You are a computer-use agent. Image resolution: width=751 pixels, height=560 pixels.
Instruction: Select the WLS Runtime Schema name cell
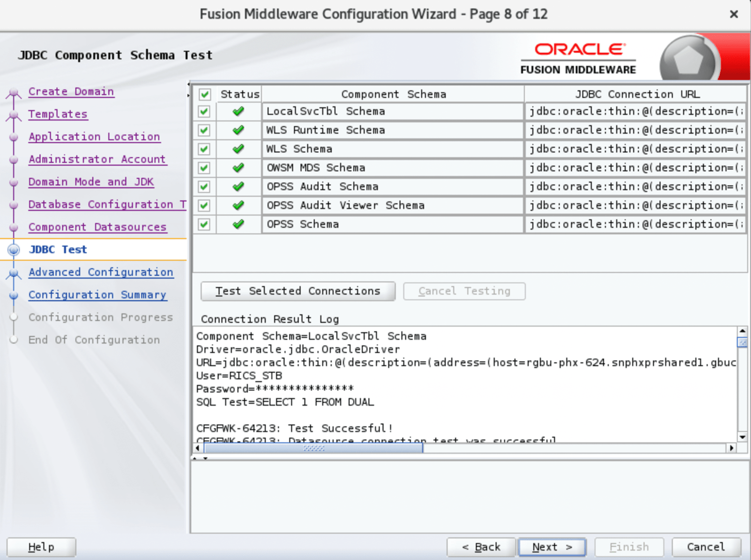pos(393,130)
